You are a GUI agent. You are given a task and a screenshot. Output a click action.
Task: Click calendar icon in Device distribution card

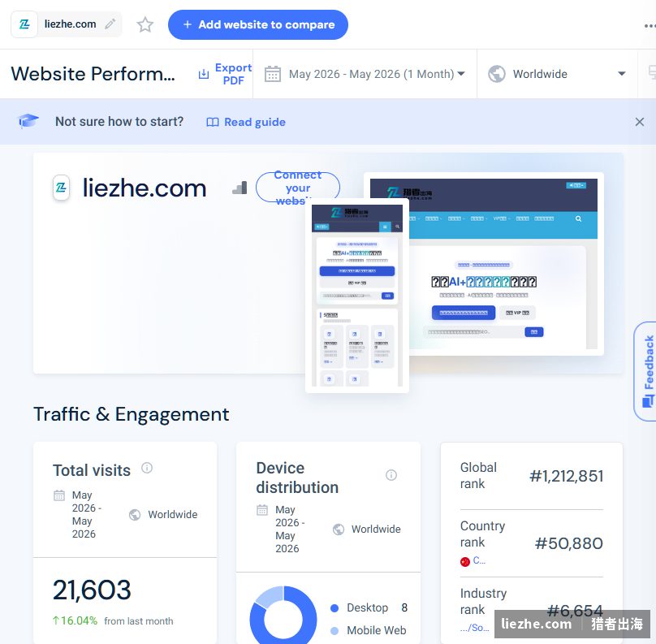coord(262,510)
